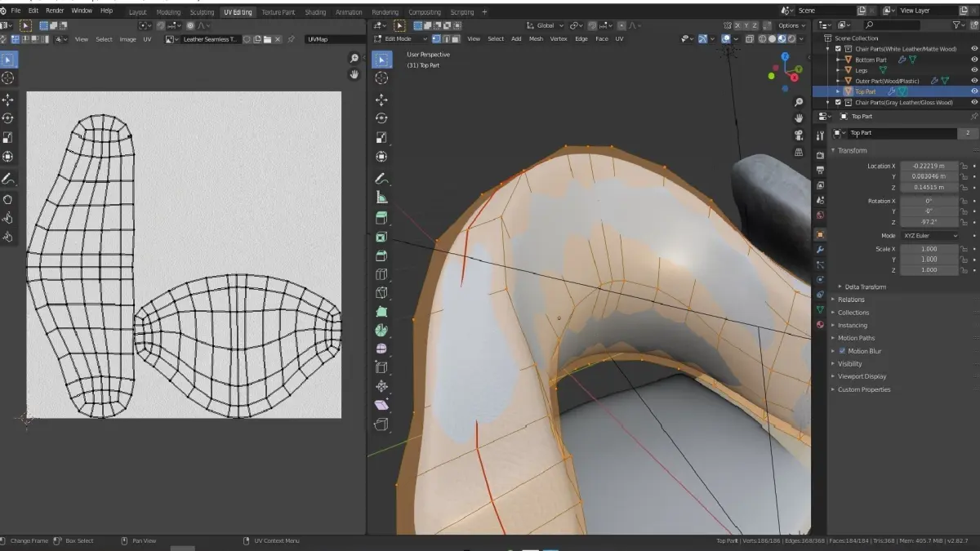Open the Render menu
Screen dimensions: 980x551
[x=55, y=11]
